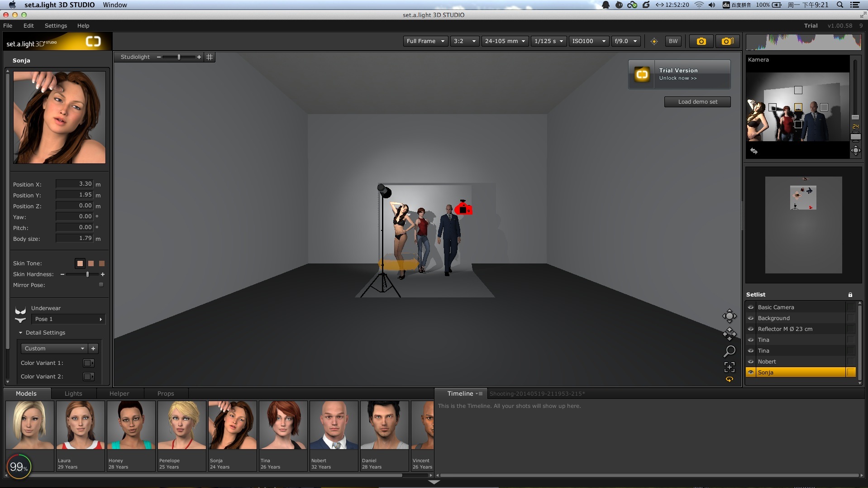Click the multi-shot camera capture icon
Image resolution: width=868 pixels, height=488 pixels.
pyautogui.click(x=727, y=41)
